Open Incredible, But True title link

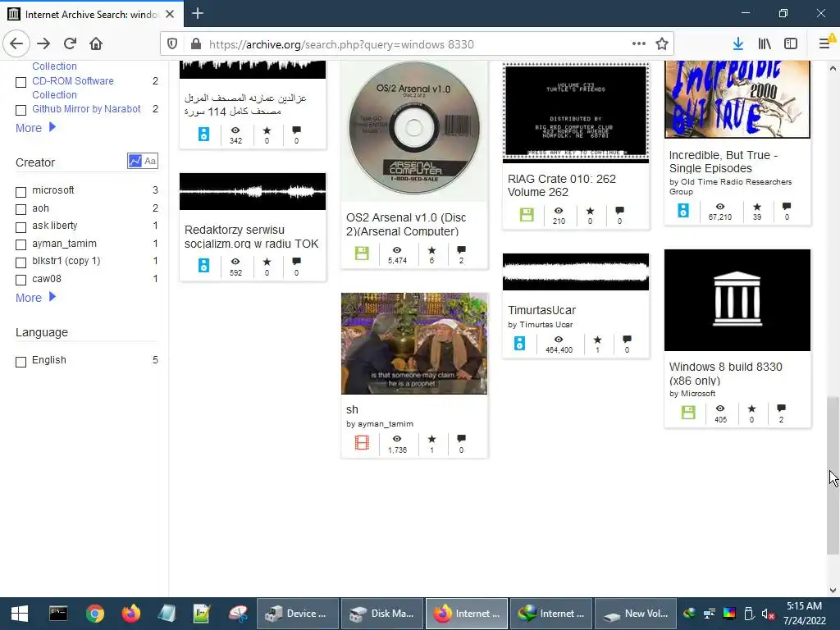[x=724, y=162]
